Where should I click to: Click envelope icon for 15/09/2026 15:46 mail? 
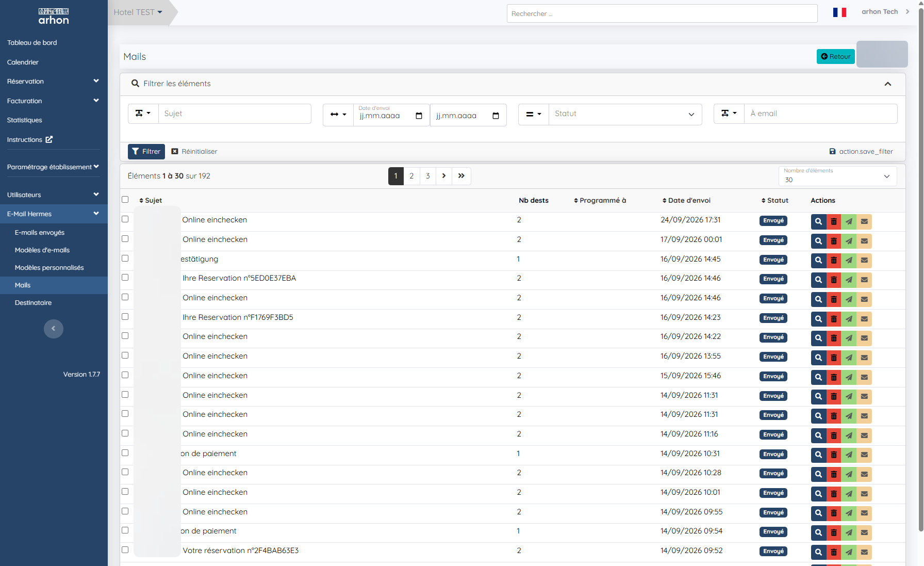click(864, 377)
